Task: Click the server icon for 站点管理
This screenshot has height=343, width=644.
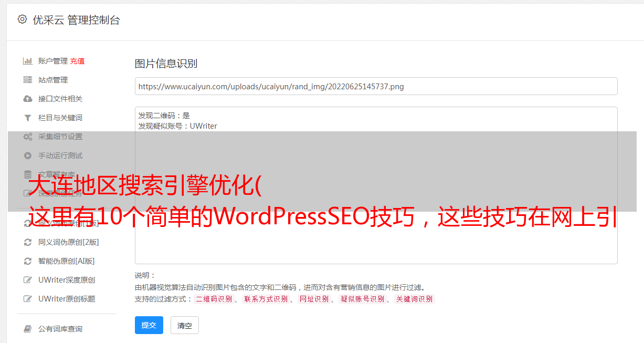Action: point(28,80)
